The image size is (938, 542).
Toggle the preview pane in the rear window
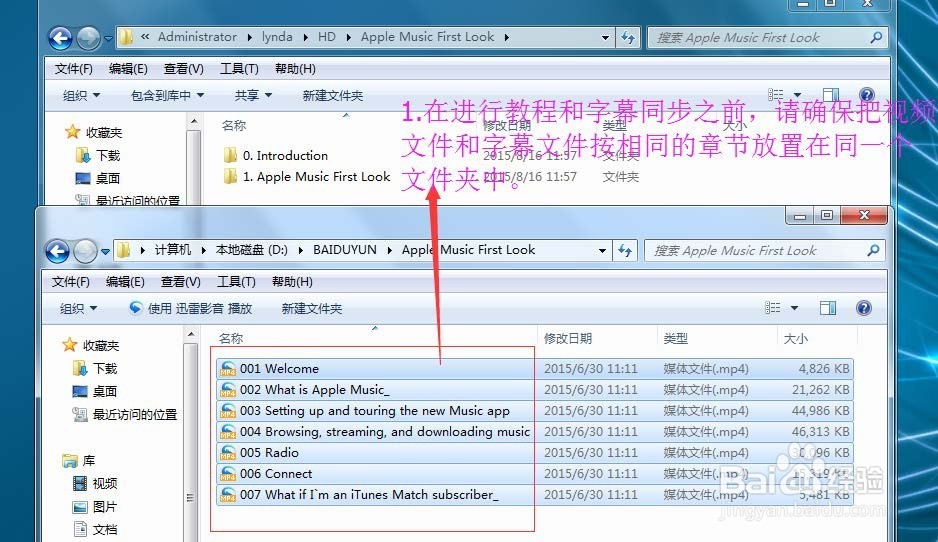pos(831,95)
